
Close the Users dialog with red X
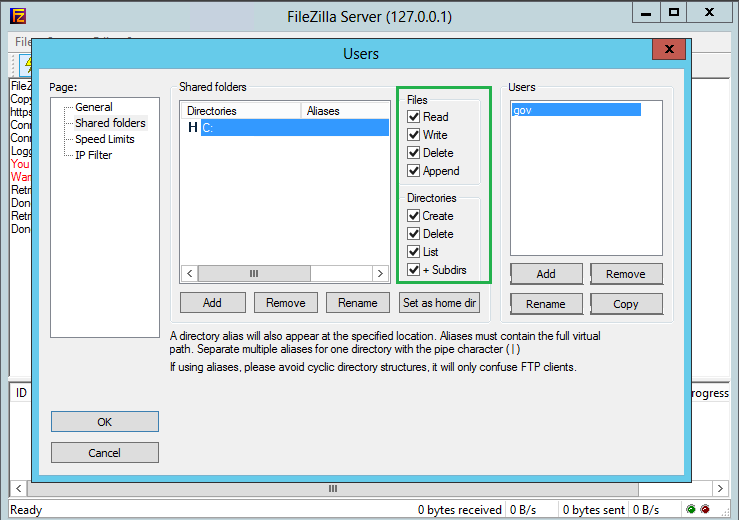click(x=669, y=49)
